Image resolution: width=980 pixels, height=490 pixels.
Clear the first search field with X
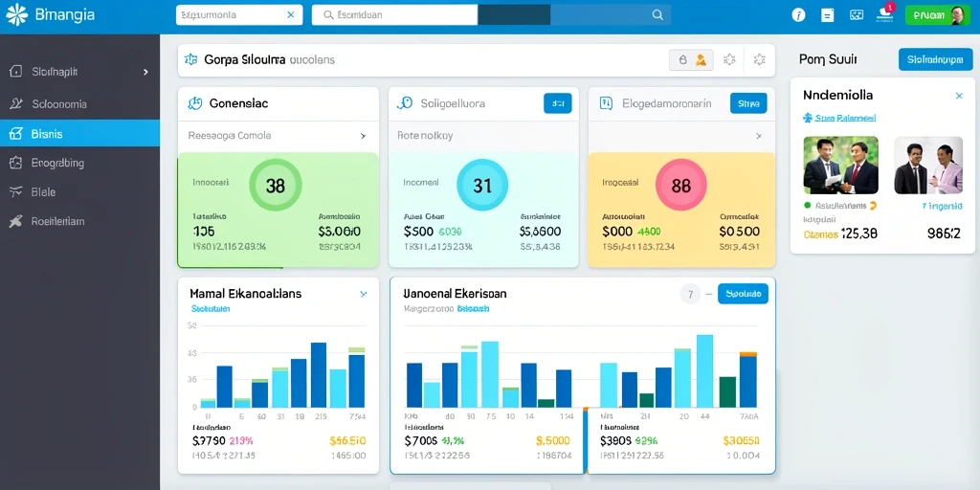coord(291,14)
